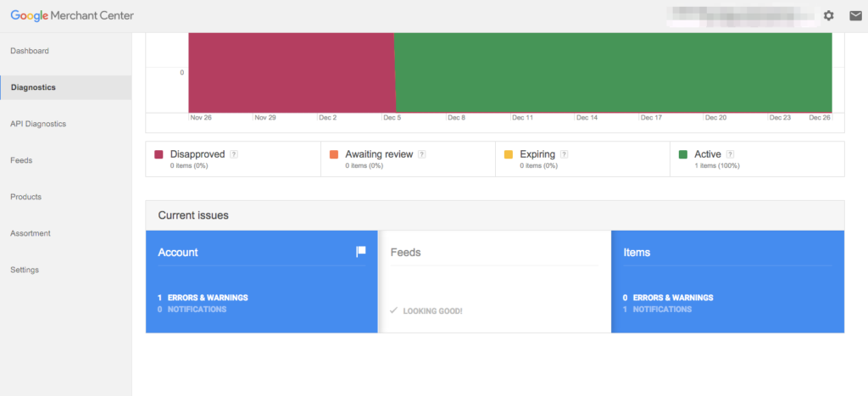Click the green active chart area
Screen dimensions: 868x396
(x=614, y=73)
